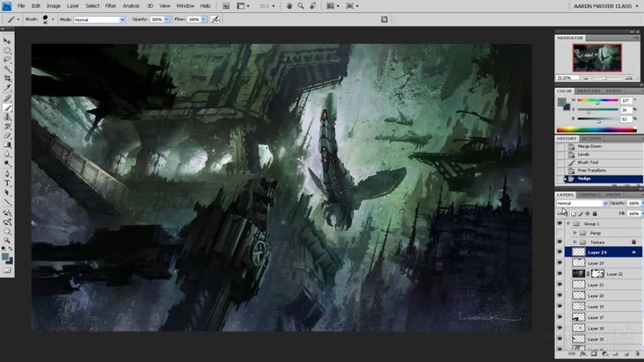644x362 pixels.
Task: Toggle lock transparent pixels
Action: pyautogui.click(x=573, y=214)
